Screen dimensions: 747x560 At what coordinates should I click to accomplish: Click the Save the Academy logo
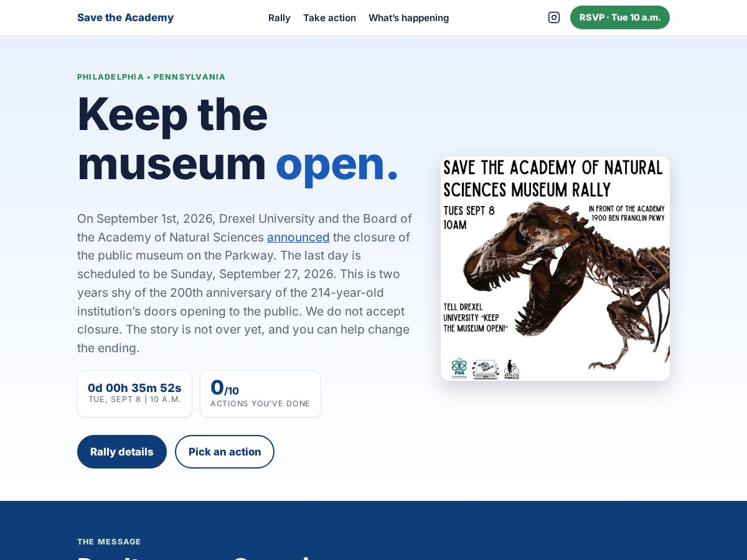click(x=125, y=17)
